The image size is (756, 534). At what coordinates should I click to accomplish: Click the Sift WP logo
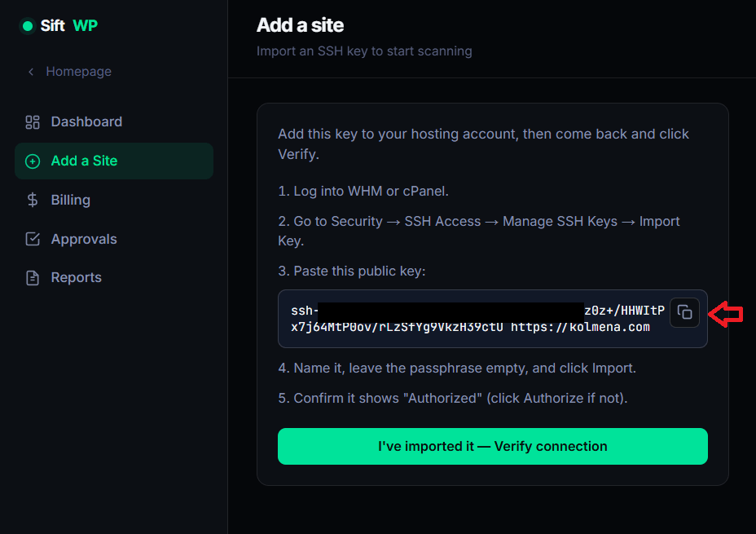click(x=59, y=25)
